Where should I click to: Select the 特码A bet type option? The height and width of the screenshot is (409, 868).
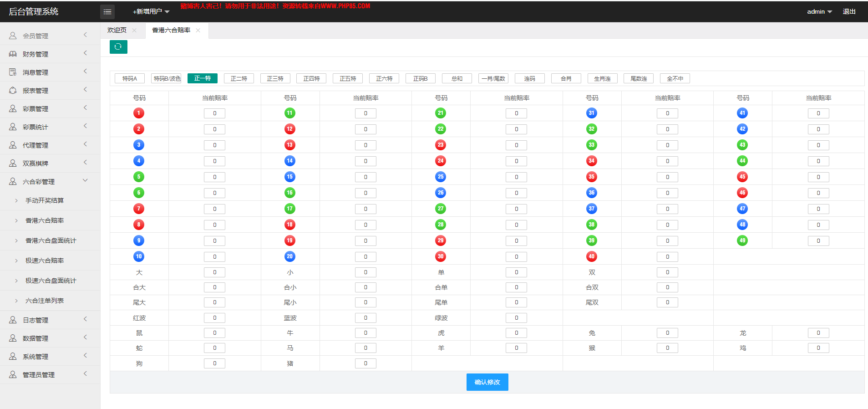(x=130, y=78)
